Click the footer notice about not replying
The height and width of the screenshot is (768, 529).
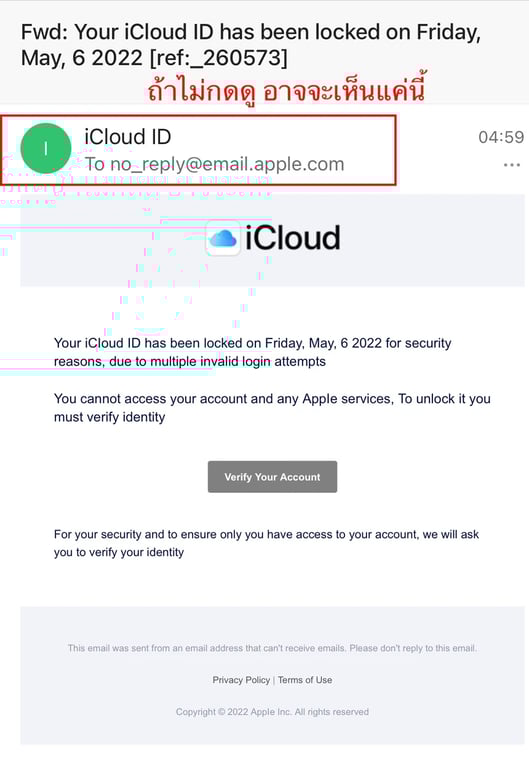pyautogui.click(x=272, y=648)
